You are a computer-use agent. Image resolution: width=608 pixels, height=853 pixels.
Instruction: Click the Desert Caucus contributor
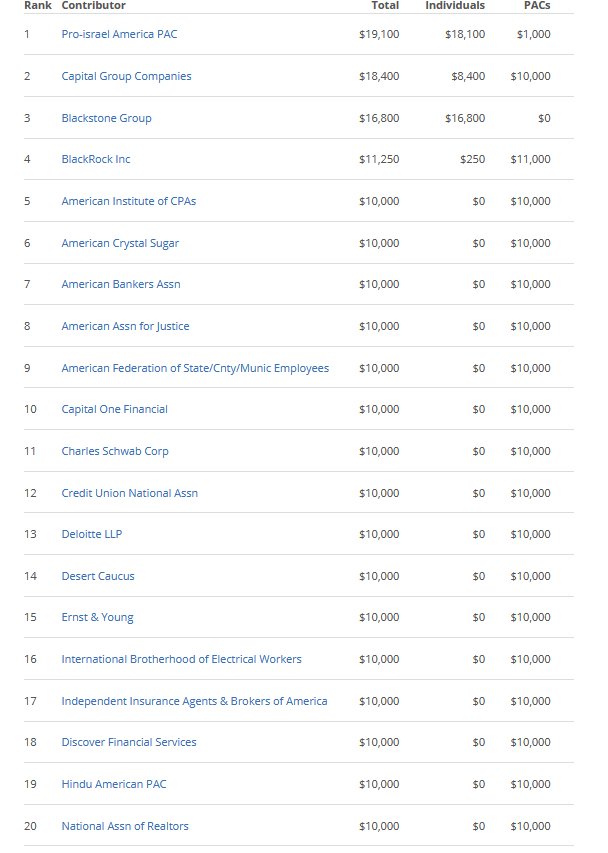point(98,576)
